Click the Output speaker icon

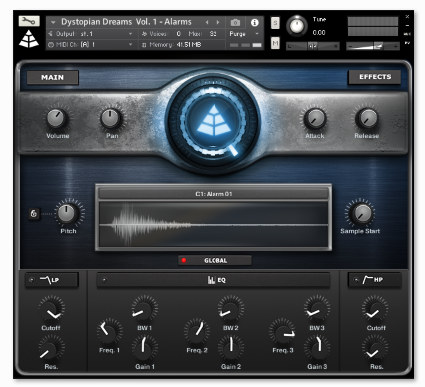51,34
